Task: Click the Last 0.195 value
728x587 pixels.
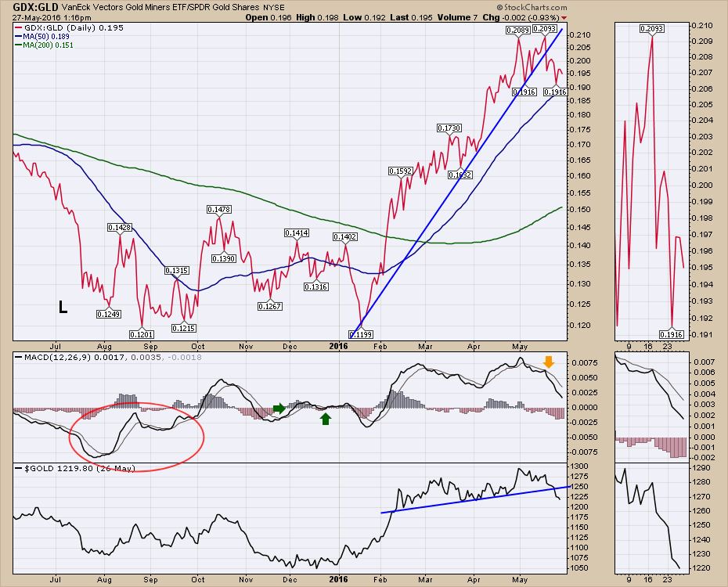Action: [411, 18]
